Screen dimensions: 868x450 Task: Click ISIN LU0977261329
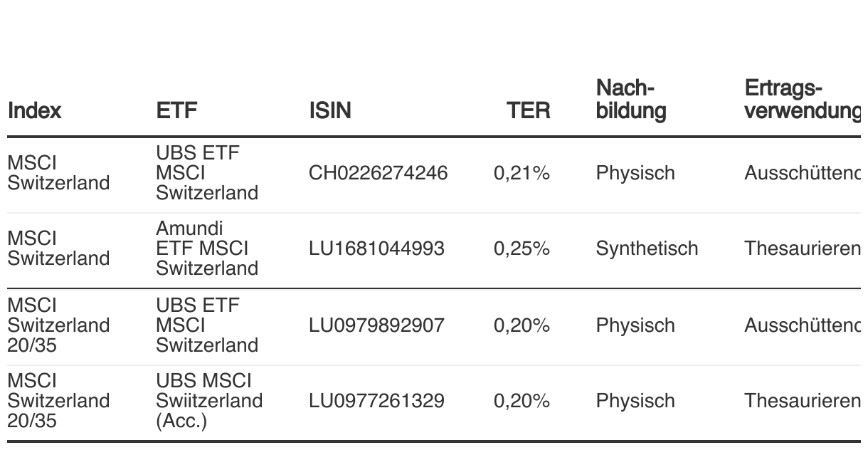pos(376,402)
